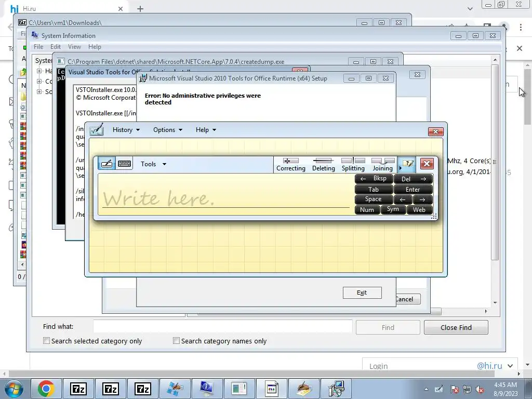The image size is (532, 399).
Task: Expand the So... tree node in System Information
Action: 39,91
